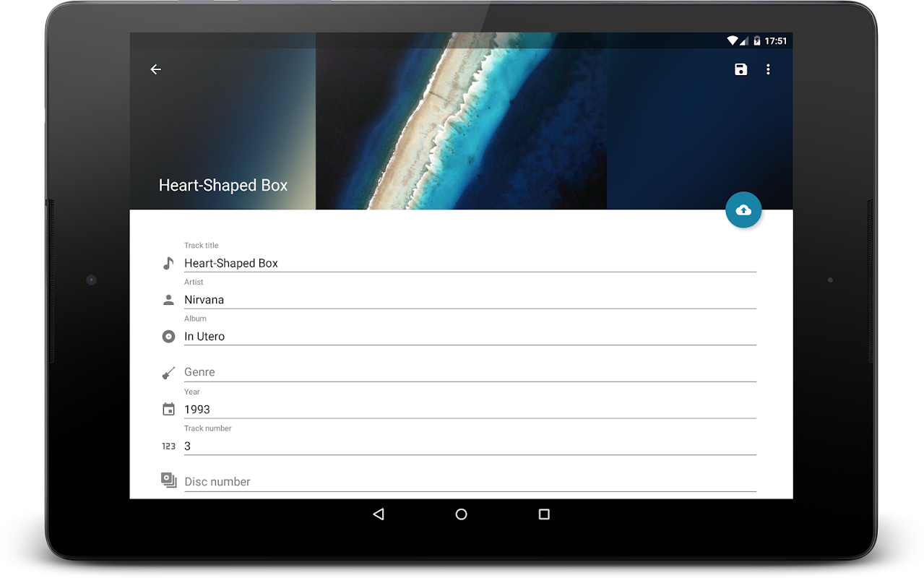
Task: Edit the Track number field showing 3
Action: pos(470,446)
